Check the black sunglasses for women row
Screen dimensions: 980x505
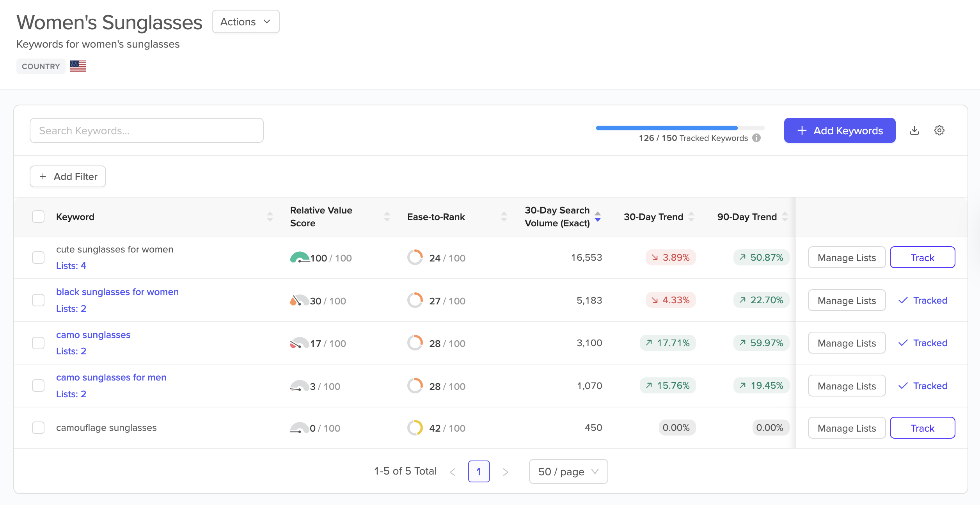point(38,300)
